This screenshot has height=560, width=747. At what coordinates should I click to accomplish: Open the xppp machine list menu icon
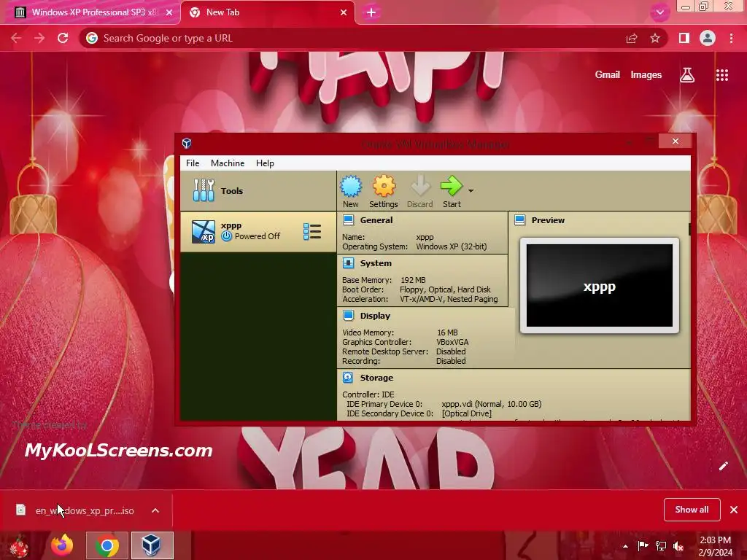312,232
